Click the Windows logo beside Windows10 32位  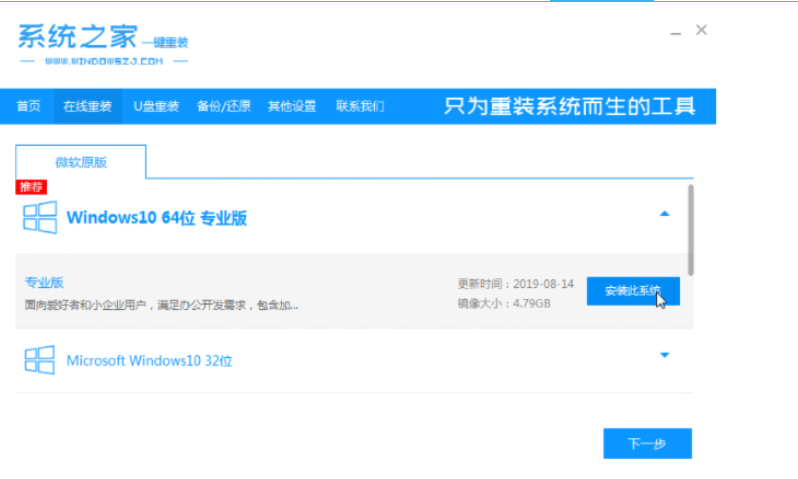point(40,360)
